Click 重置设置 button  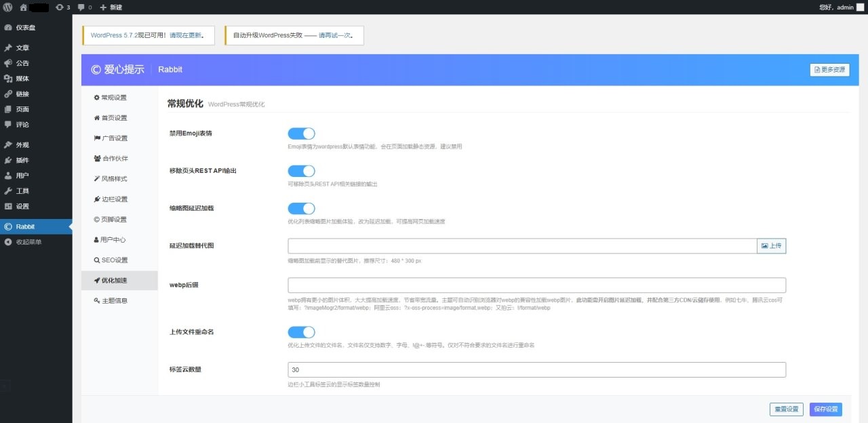(x=787, y=409)
